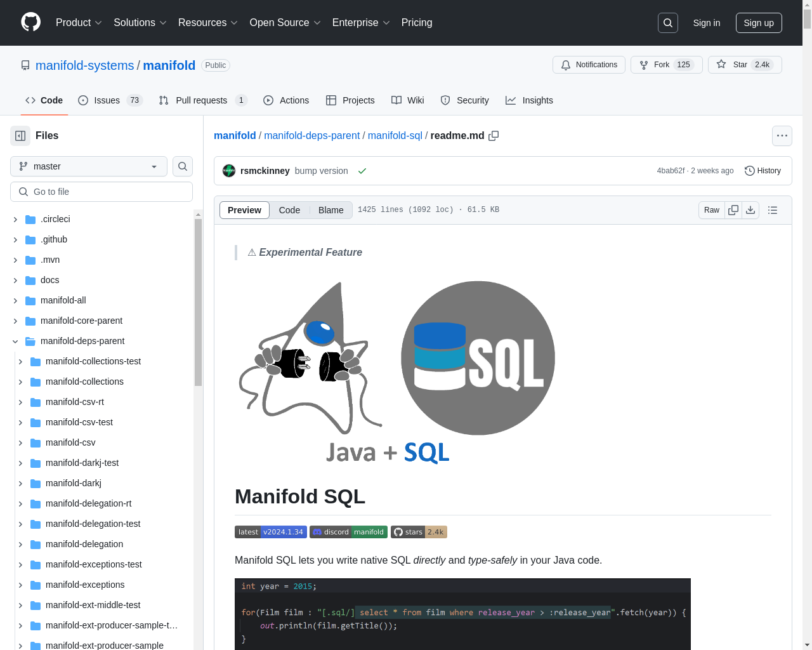Image resolution: width=812 pixels, height=650 pixels.
Task: Click the GitHub stars 2.4k badge
Action: (419, 532)
